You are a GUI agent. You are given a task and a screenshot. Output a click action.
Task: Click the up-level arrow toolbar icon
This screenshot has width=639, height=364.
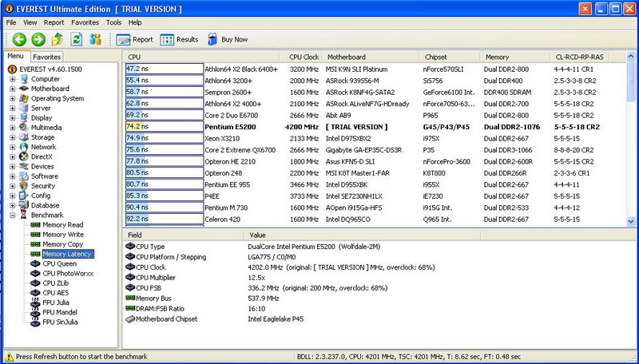pyautogui.click(x=57, y=39)
